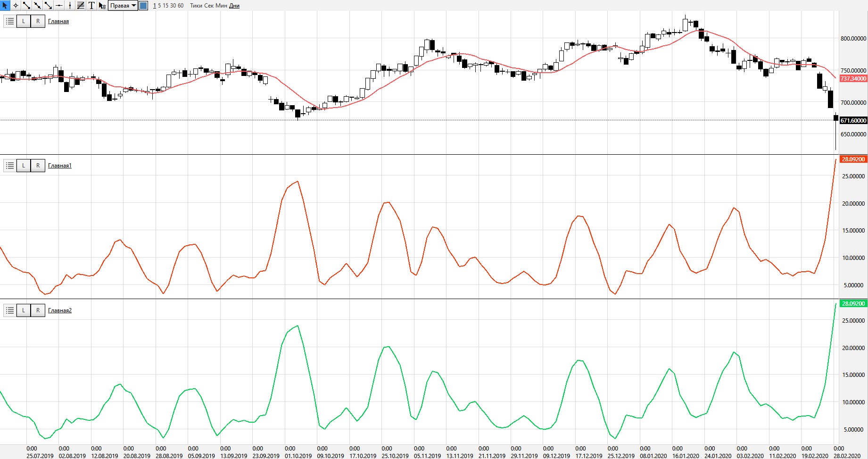
Task: Open the list menu of Главная2 panel
Action: [x=9, y=310]
